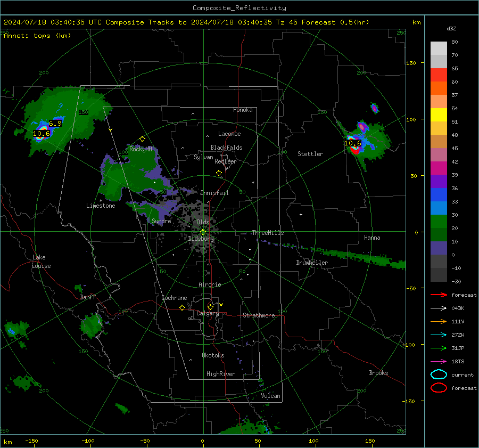This screenshot has width=479, height=448.
Task: Click the Innisfail town label
Action: [214, 193]
